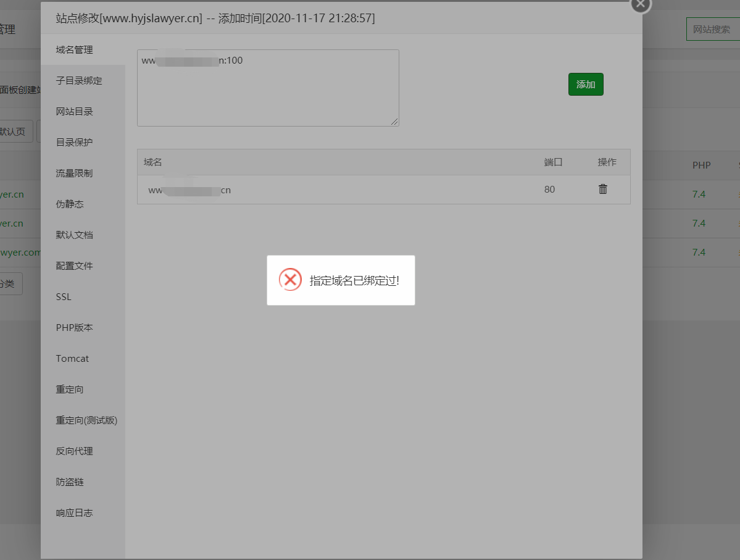Click the error icon in the message popup
Screen dimensions: 740x560
tap(290, 280)
